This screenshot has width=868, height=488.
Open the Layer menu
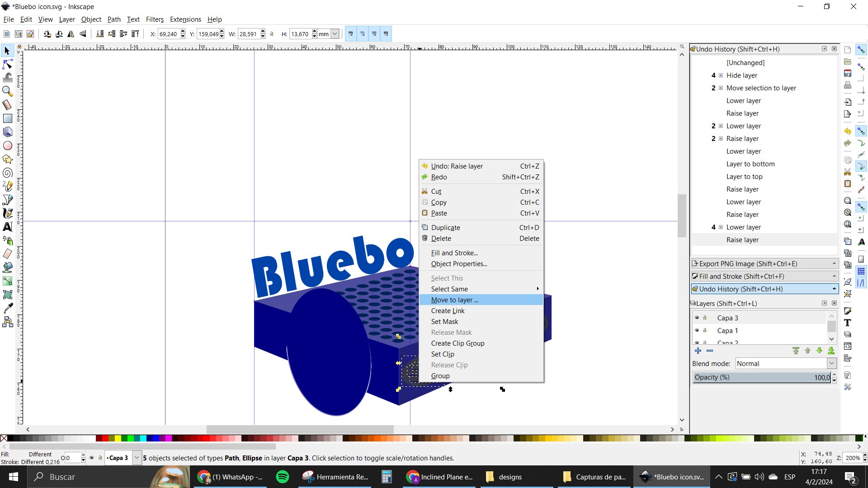pos(67,19)
